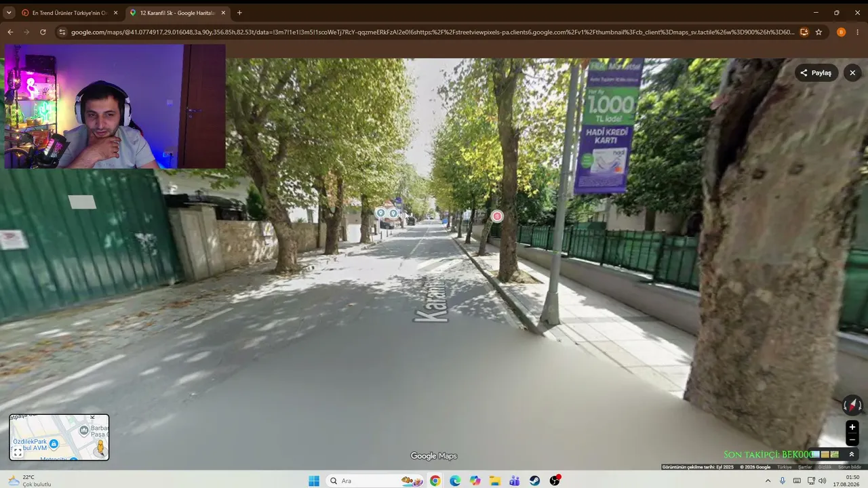Switch to the En Trend Ürünler tab
This screenshot has width=868, height=488.
click(x=68, y=13)
